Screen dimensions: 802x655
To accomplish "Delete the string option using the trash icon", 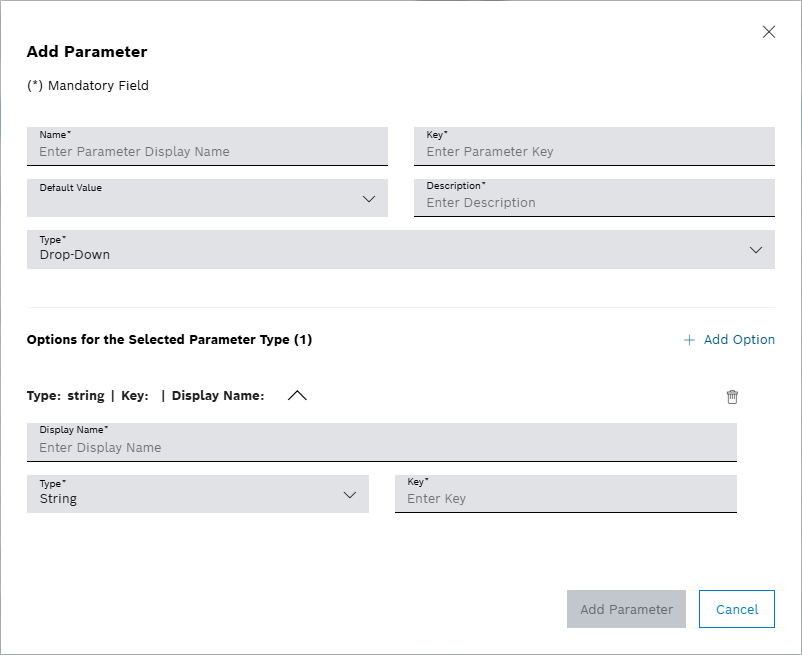I will pyautogui.click(x=732, y=396).
